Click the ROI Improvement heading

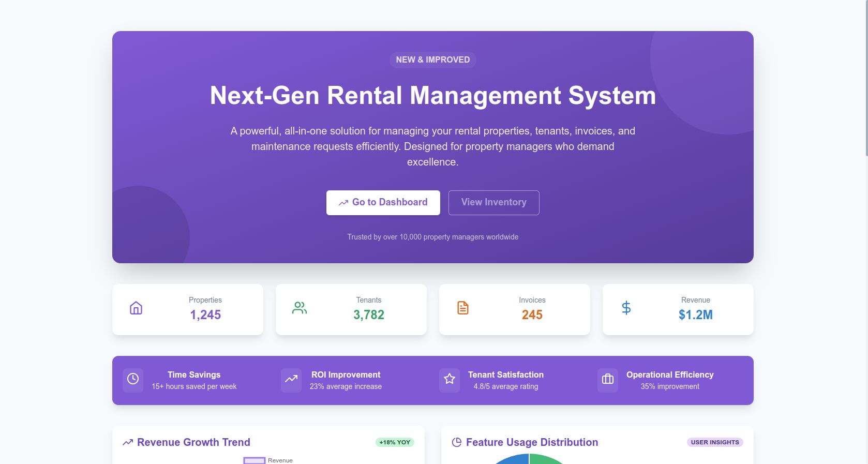(x=346, y=375)
